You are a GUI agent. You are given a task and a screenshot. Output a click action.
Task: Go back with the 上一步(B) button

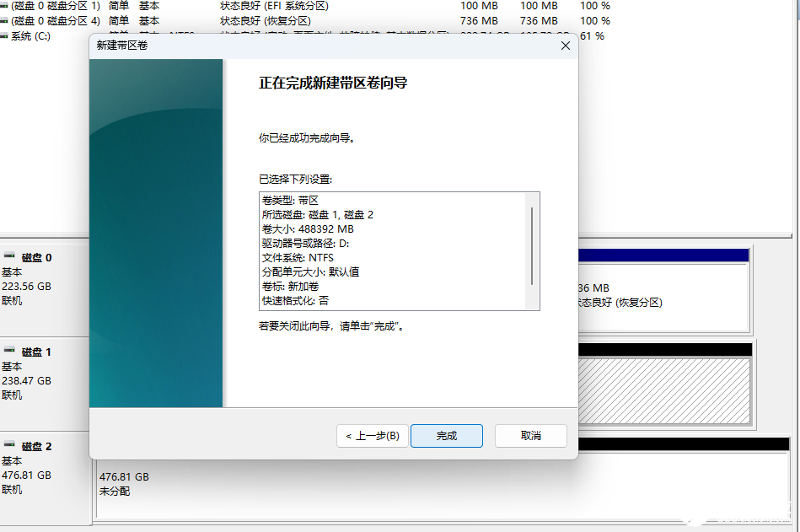pos(372,436)
